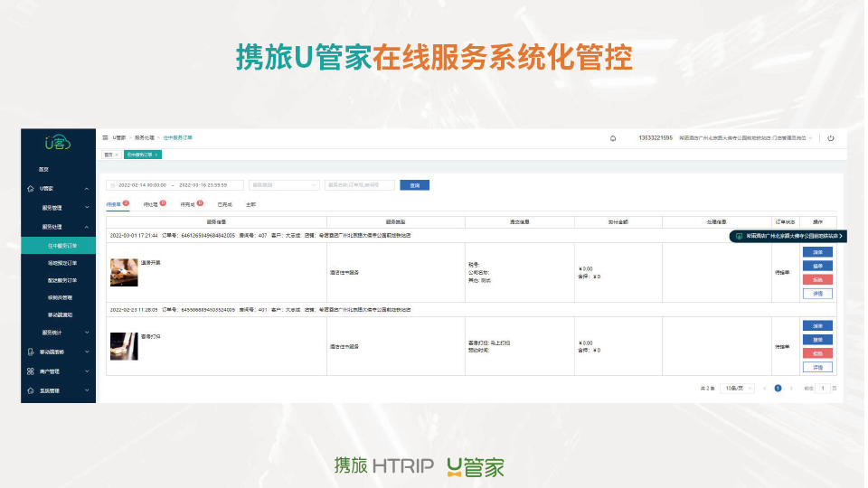Click the home icon beside U管家
Screen dimensions: 868x488
click(31, 189)
